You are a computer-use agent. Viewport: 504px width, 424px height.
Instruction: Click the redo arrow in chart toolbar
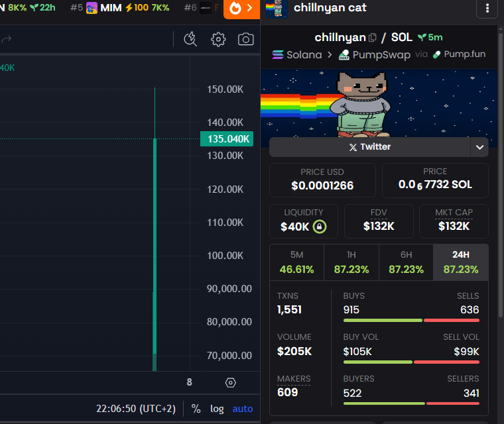pos(7,39)
